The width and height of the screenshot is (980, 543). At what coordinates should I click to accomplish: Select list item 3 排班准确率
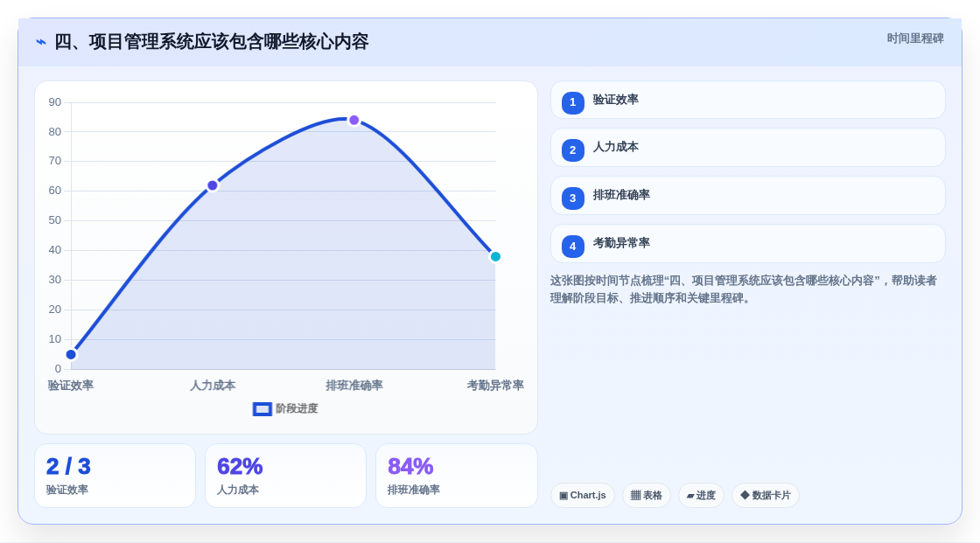pos(747,196)
